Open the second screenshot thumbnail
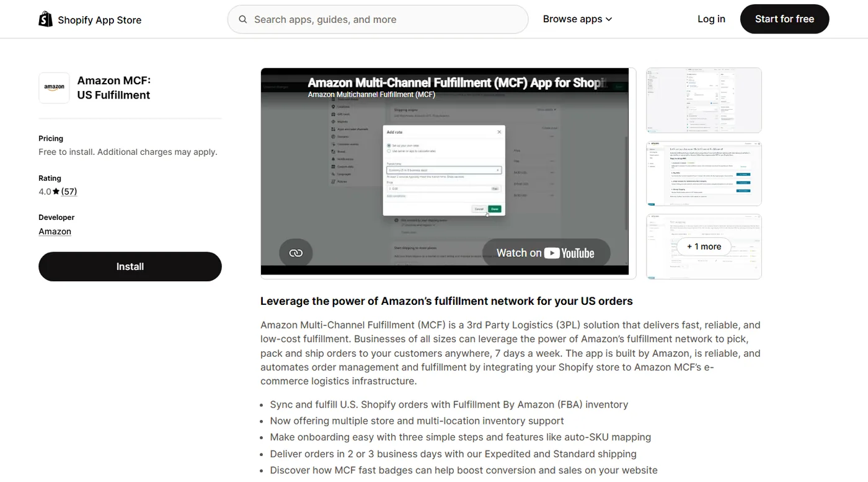Screen dimensions: 868x482 tap(704, 173)
